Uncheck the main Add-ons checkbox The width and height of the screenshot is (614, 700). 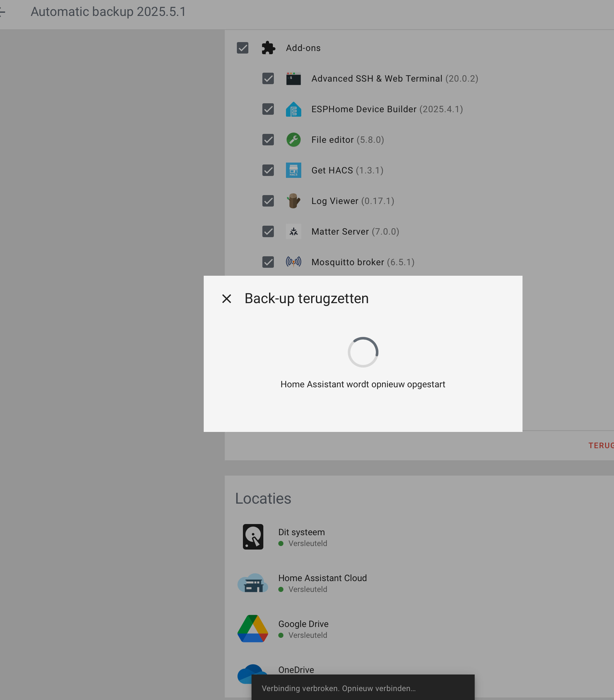pos(243,48)
